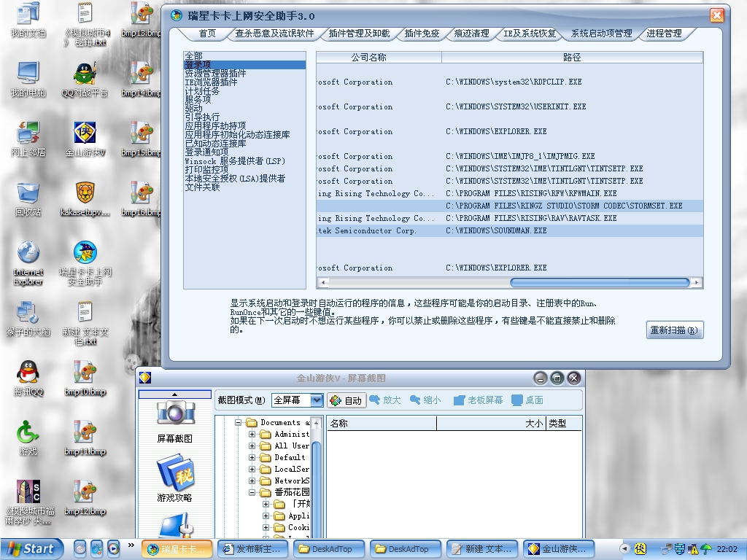
Task: Switch to the IE及系统恢复 tab
Action: tap(530, 34)
